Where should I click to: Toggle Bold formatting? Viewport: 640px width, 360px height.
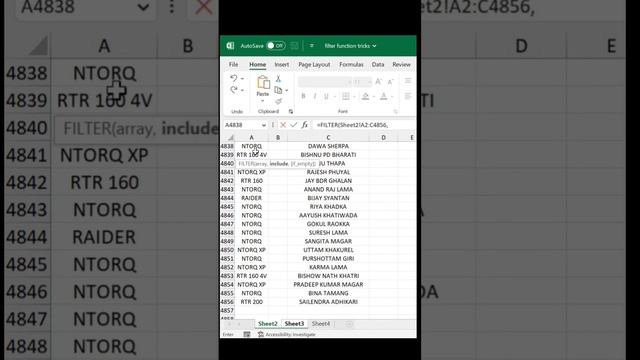point(303,96)
